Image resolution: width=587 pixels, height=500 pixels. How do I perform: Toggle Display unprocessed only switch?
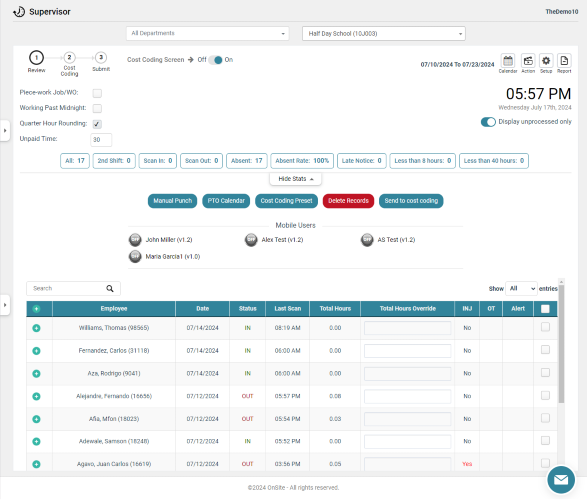488,122
